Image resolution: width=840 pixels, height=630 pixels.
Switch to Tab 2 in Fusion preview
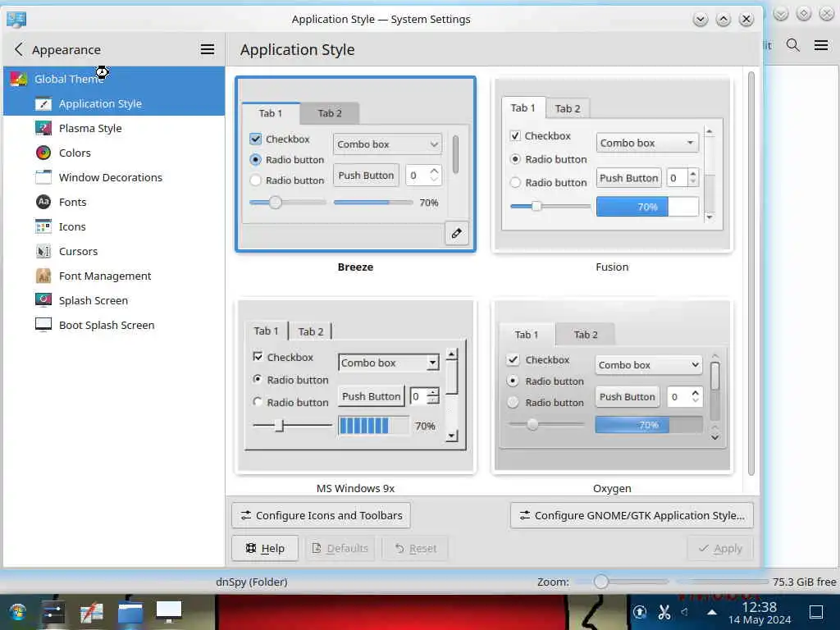click(x=568, y=109)
